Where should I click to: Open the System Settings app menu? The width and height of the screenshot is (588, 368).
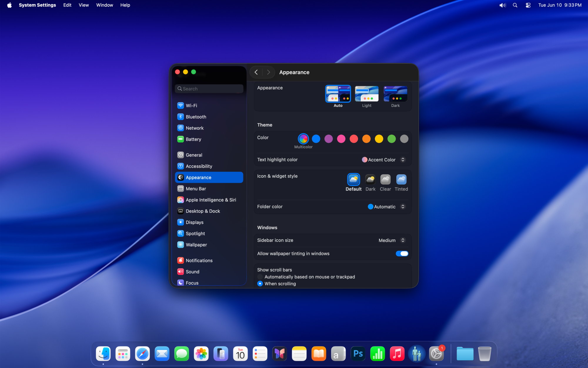(x=37, y=5)
